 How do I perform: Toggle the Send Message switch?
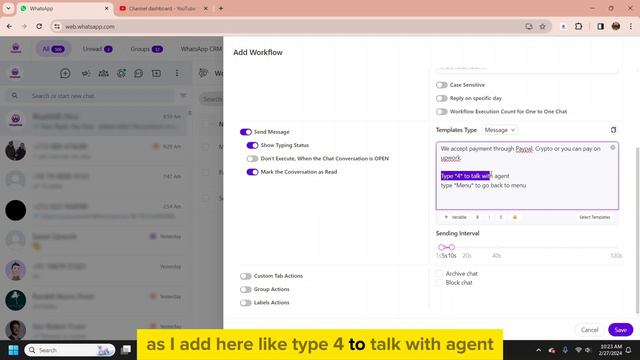tap(246, 132)
